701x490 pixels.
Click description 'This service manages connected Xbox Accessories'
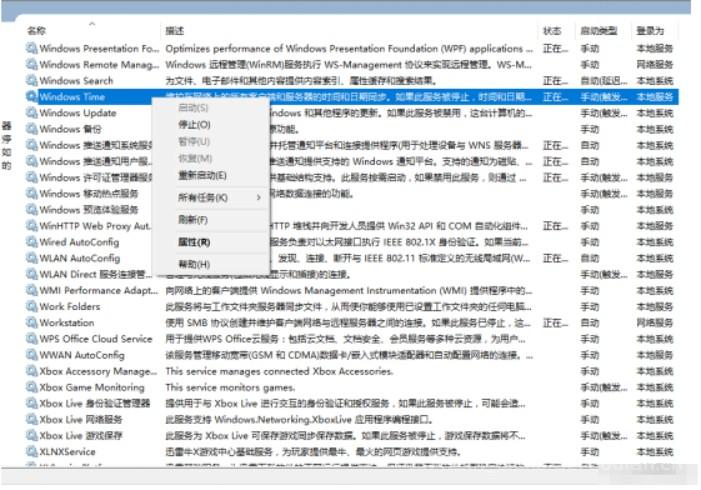(x=279, y=371)
